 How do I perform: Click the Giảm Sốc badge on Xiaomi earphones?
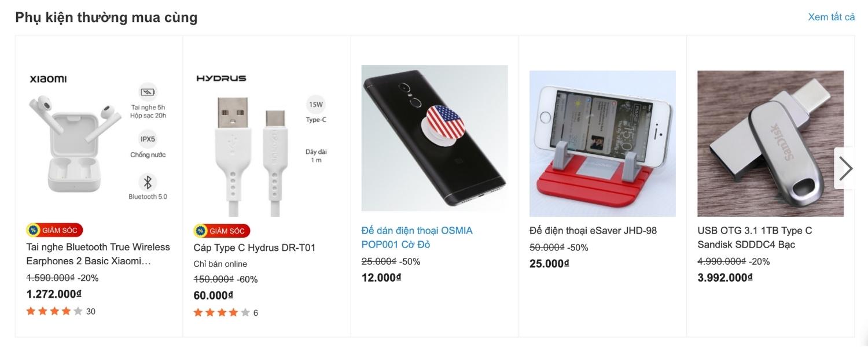click(55, 230)
